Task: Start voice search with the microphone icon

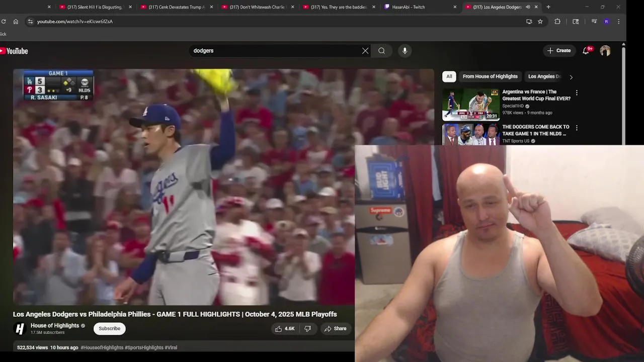Action: [x=405, y=51]
